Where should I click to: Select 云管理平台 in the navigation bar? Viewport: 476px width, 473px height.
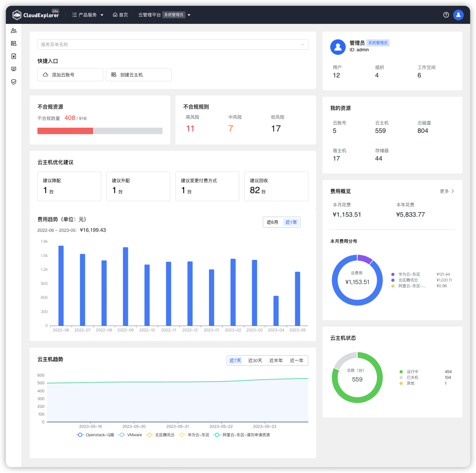[149, 15]
